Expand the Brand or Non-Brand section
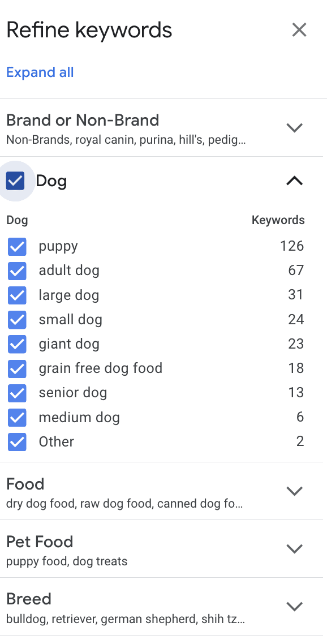 pyautogui.click(x=294, y=128)
